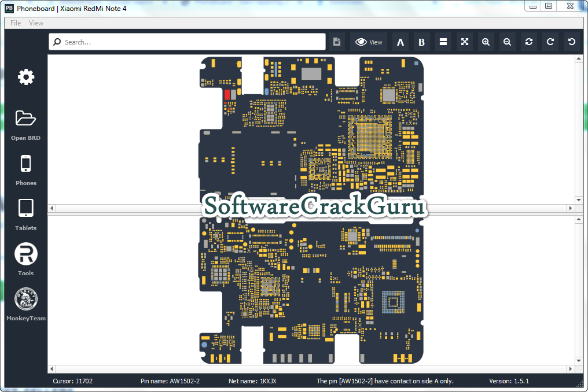The image size is (588, 392).
Task: Open the Tools section
Action: pos(26,254)
